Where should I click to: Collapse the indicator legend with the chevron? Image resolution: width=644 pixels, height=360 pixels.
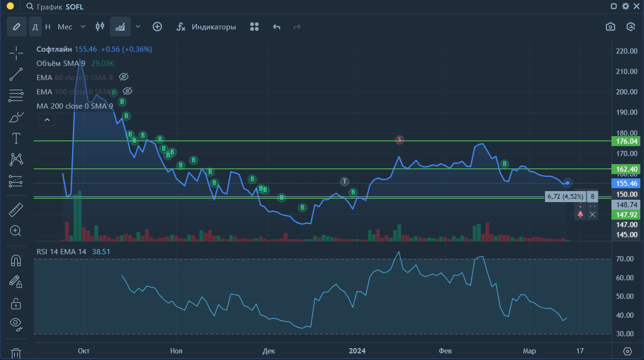pos(46,120)
